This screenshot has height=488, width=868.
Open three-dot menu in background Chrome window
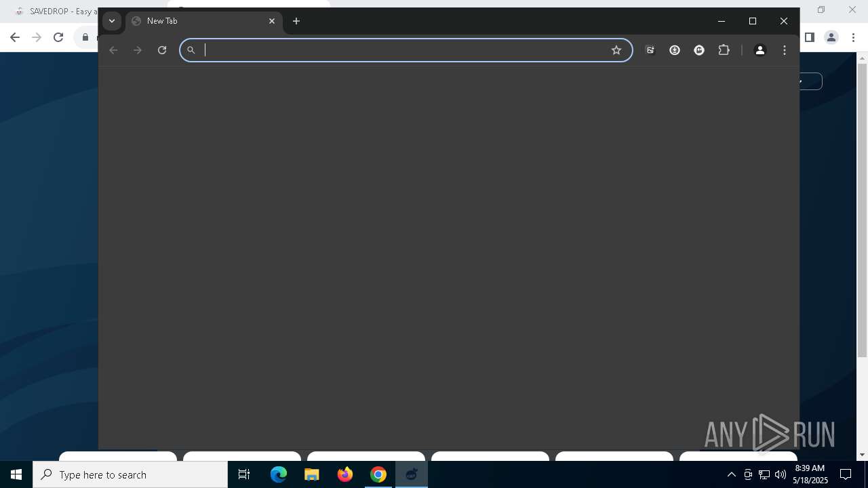[x=853, y=37]
